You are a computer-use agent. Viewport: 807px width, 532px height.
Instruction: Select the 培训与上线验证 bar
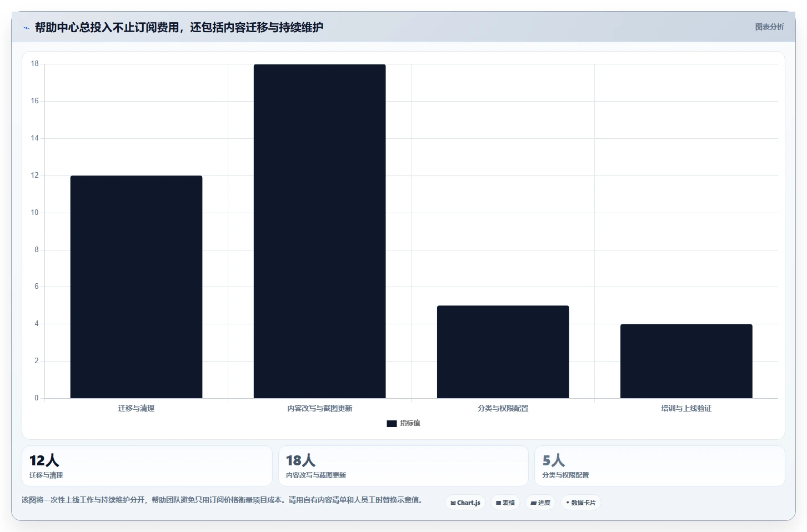(x=686, y=361)
